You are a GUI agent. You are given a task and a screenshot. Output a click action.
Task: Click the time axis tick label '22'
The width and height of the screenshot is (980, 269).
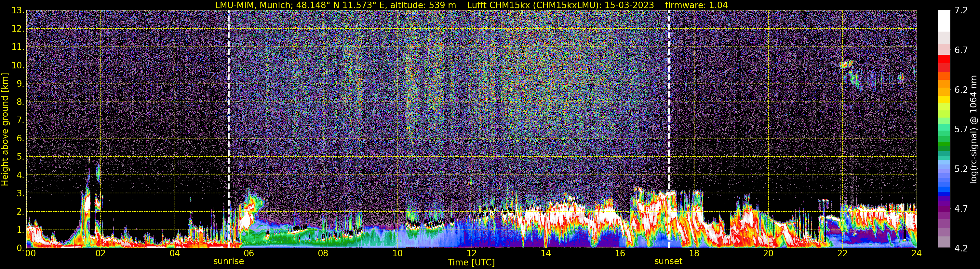tap(842, 254)
